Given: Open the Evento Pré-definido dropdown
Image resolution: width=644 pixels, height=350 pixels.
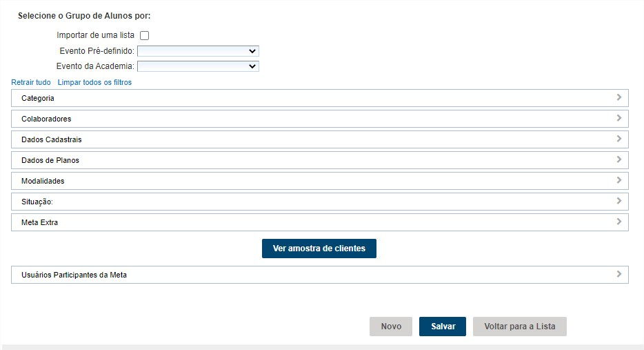Looking at the screenshot, I should (198, 51).
